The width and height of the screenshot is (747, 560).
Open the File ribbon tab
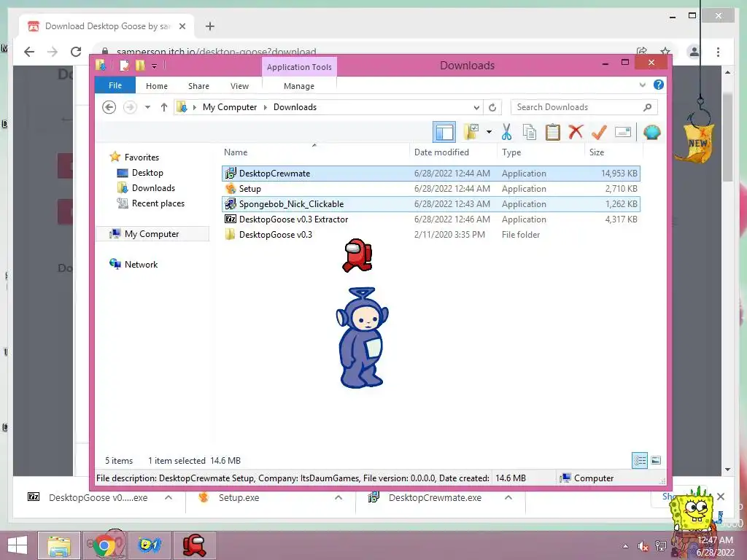pyautogui.click(x=115, y=85)
